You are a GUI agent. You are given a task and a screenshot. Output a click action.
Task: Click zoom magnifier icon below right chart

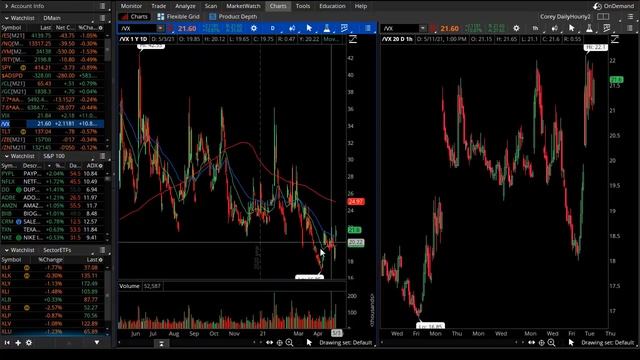click(551, 343)
